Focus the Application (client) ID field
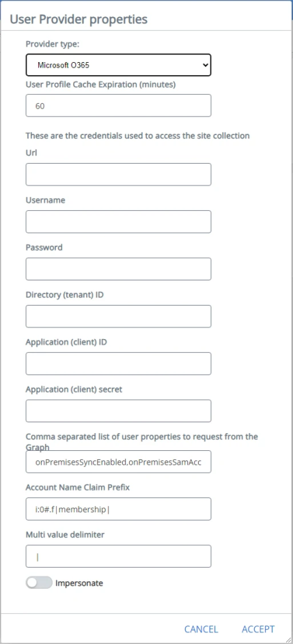The width and height of the screenshot is (293, 644). coord(118,364)
